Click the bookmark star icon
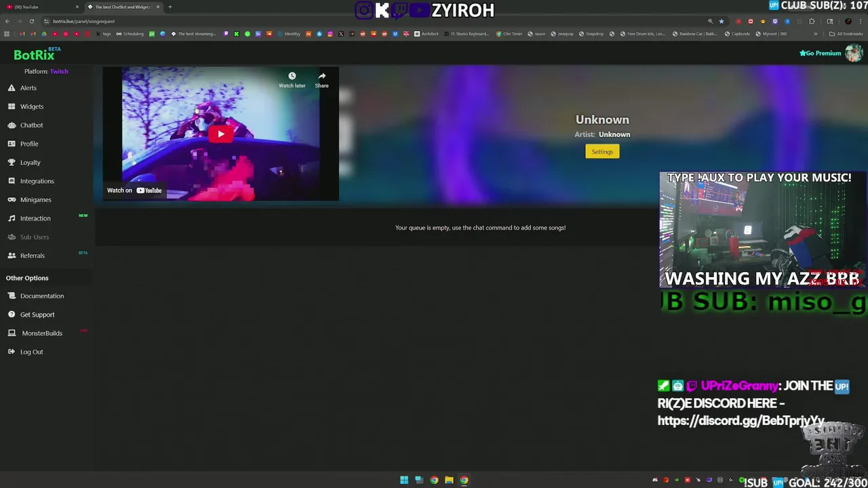Image resolution: width=868 pixels, height=488 pixels. click(722, 21)
